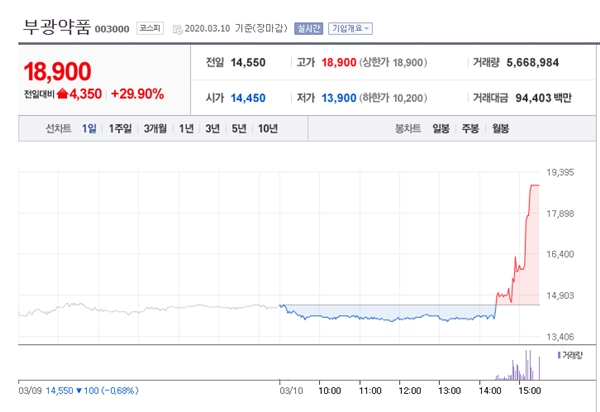
Task: Click the 전일 value 14,550
Action: click(248, 62)
